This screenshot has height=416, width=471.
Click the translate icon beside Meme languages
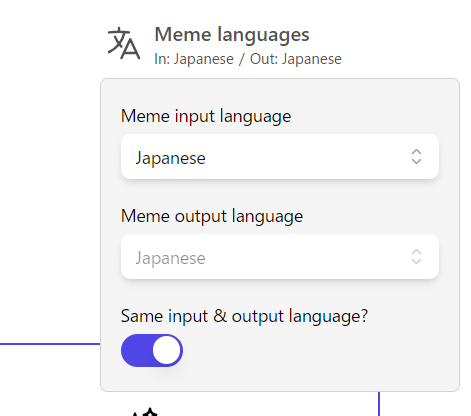124,43
